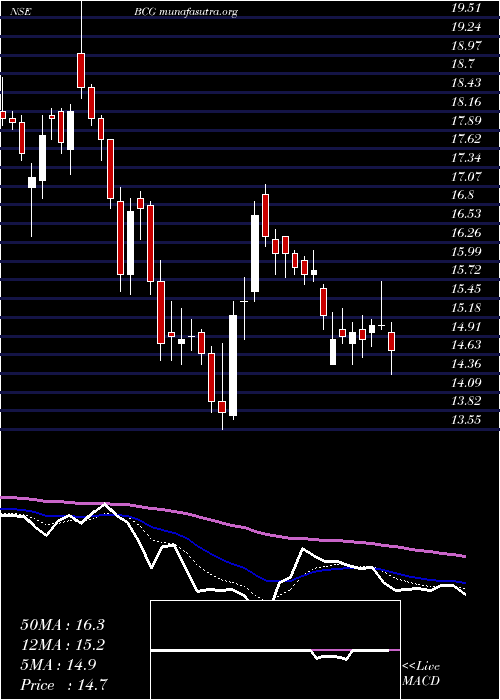Click the highest red candle near 18.7
Viewport: 500px width, 700px height.
[81, 70]
